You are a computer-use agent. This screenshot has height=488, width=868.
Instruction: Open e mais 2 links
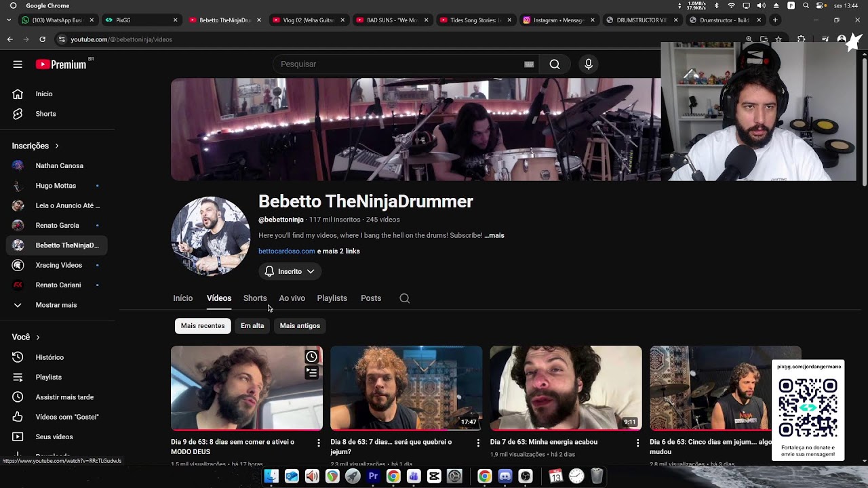[338, 251]
